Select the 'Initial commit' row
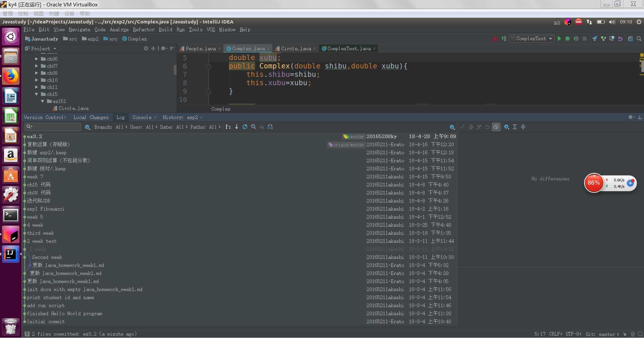 pyautogui.click(x=240, y=322)
